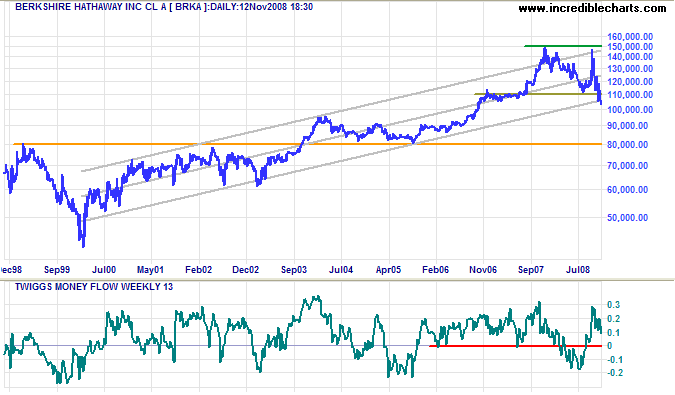Click the 0.2 money flow axis label
This screenshot has width=675, height=395.
pos(613,319)
